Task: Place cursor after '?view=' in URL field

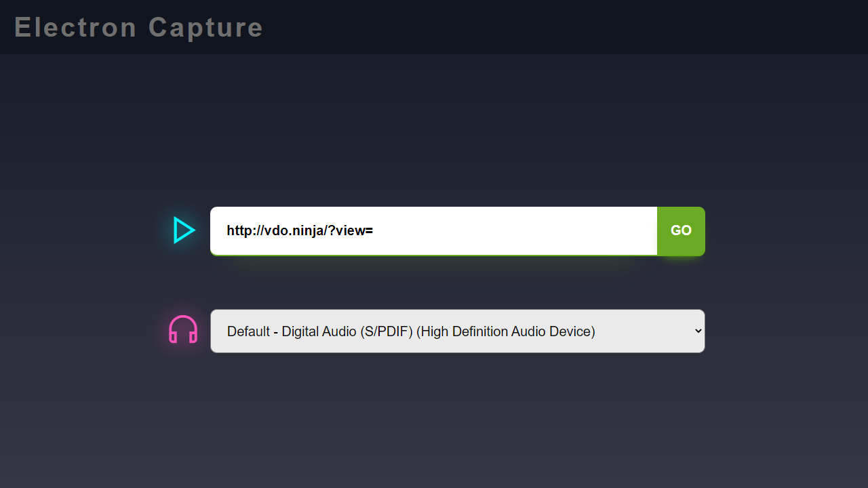Action: coord(374,231)
